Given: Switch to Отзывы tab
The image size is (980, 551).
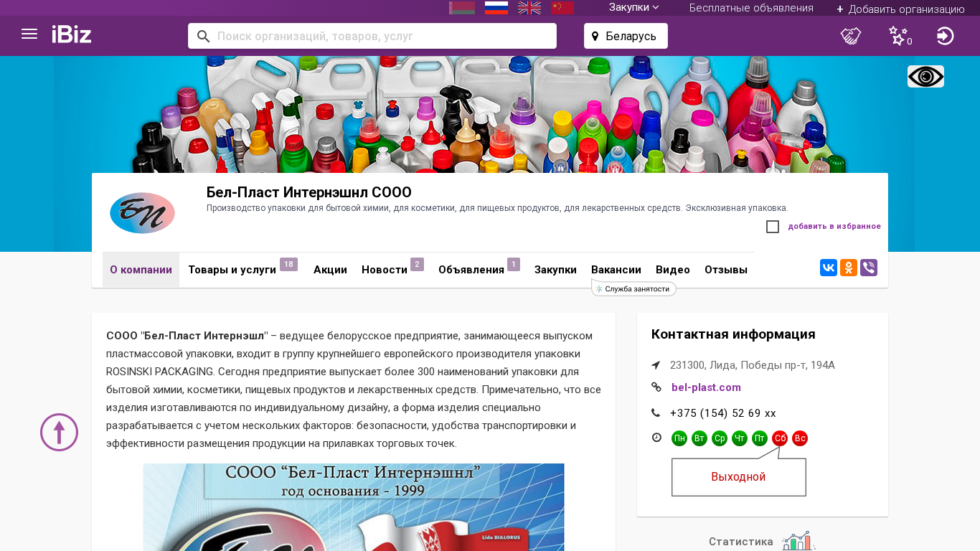Looking at the screenshot, I should [726, 270].
